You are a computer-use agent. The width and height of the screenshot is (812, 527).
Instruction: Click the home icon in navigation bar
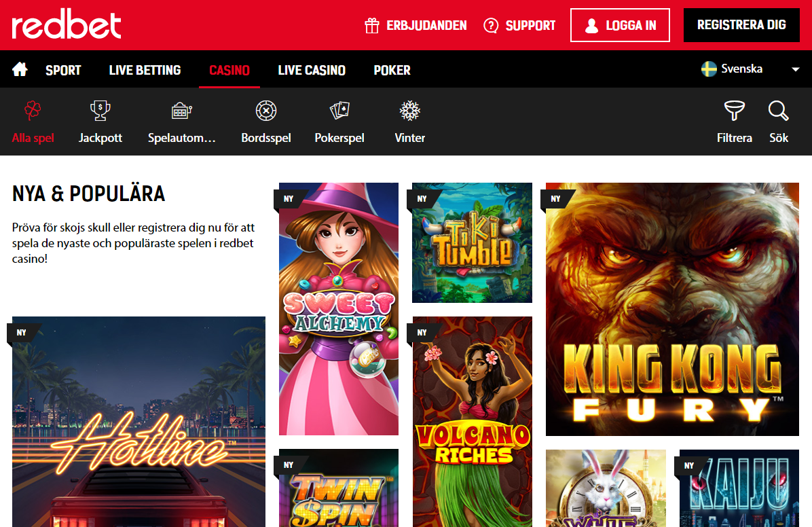click(20, 69)
